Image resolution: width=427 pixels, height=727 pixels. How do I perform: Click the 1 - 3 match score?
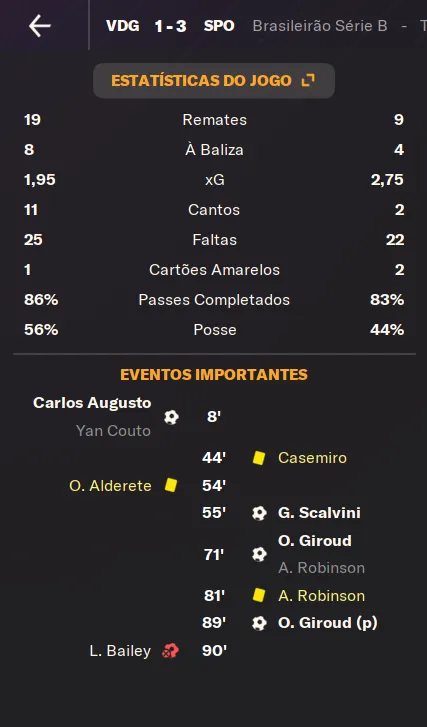[171, 26]
